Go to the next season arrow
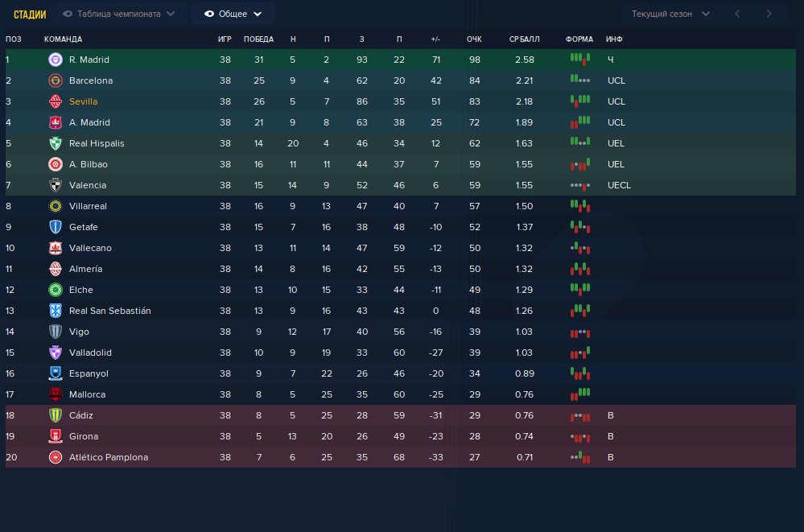Image resolution: width=804 pixels, height=532 pixels. pos(769,14)
